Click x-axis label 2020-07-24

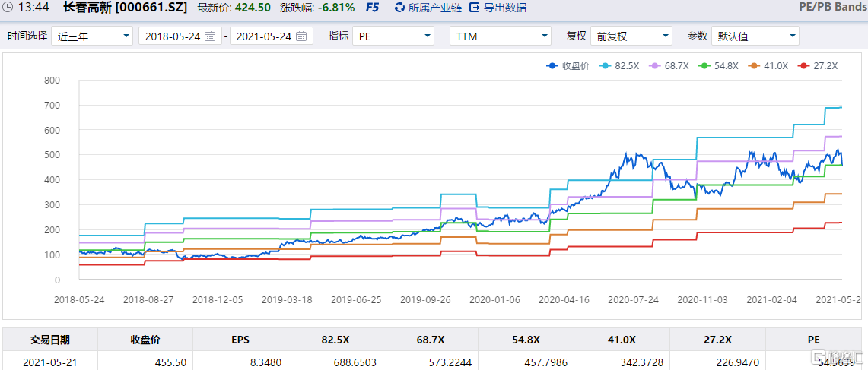[x=633, y=299]
